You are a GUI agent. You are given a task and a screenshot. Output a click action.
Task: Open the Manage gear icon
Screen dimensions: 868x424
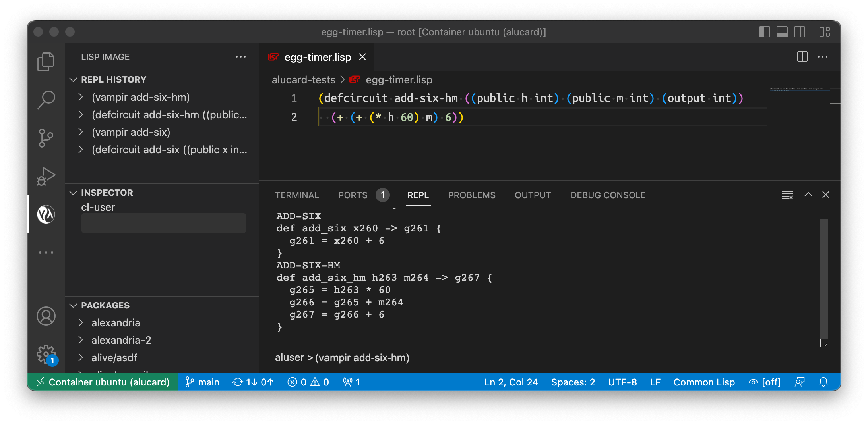click(x=46, y=354)
